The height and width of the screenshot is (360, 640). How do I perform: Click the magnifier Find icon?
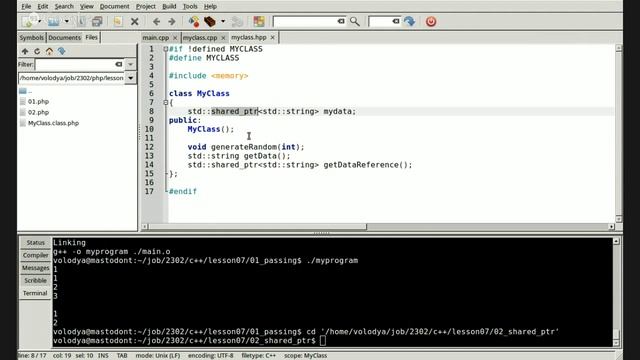pyautogui.click(x=355, y=21)
